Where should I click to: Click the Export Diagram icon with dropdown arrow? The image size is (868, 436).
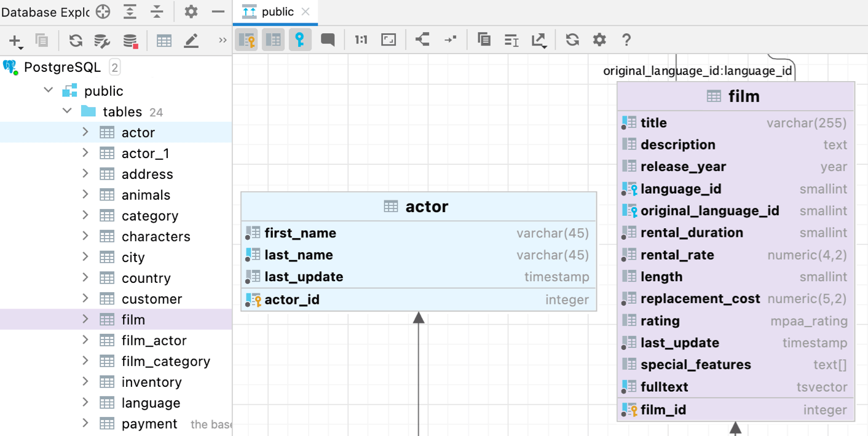click(539, 40)
